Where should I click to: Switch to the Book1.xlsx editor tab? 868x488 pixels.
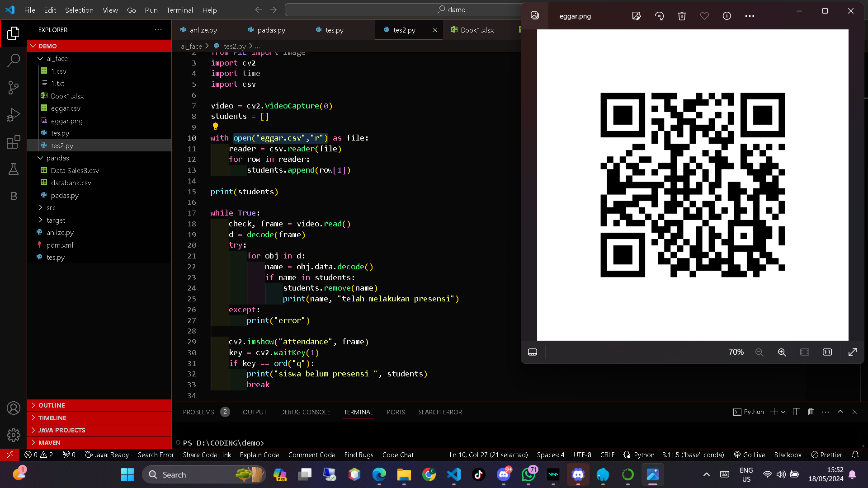477,30
